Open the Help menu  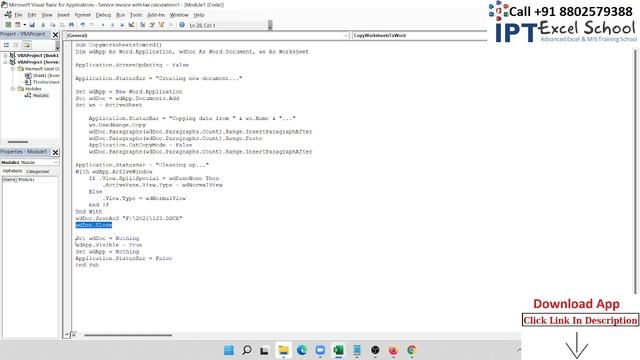pos(199,15)
